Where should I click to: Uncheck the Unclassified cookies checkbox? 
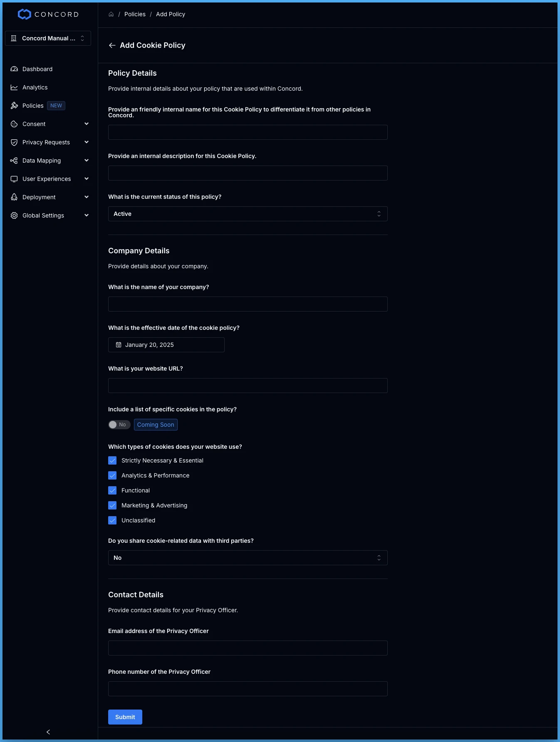click(x=112, y=520)
